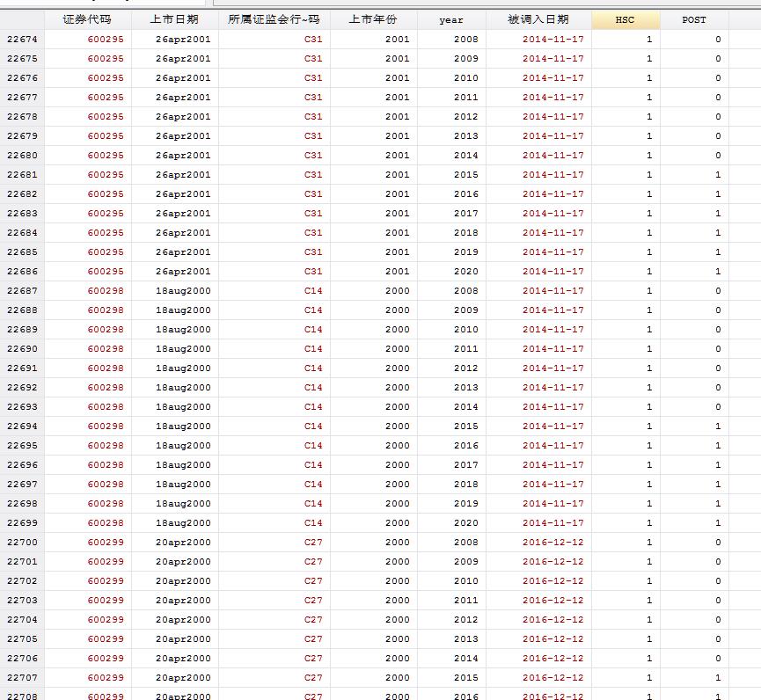This screenshot has width=761, height=700.
Task: Click 上市日期 cell 18aug2000 in row 22689
Action: click(175, 330)
